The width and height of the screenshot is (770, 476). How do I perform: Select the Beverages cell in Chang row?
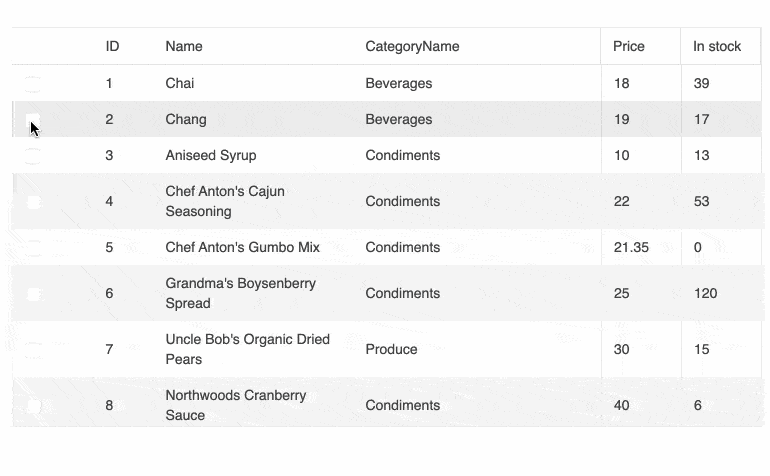399,119
